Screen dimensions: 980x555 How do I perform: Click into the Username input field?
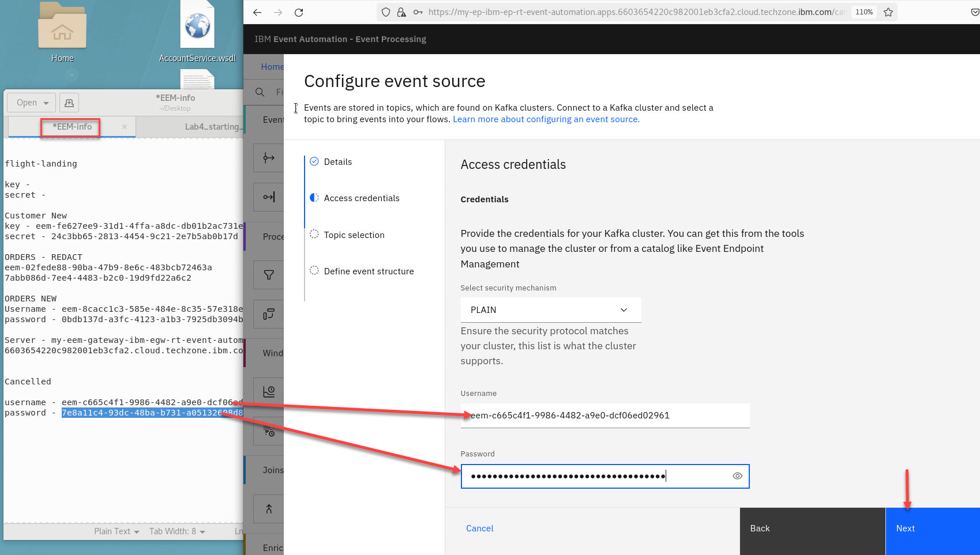click(x=604, y=416)
